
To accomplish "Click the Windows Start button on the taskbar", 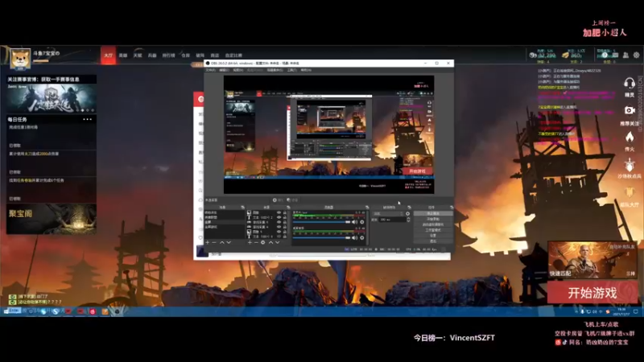I will coord(6,311).
